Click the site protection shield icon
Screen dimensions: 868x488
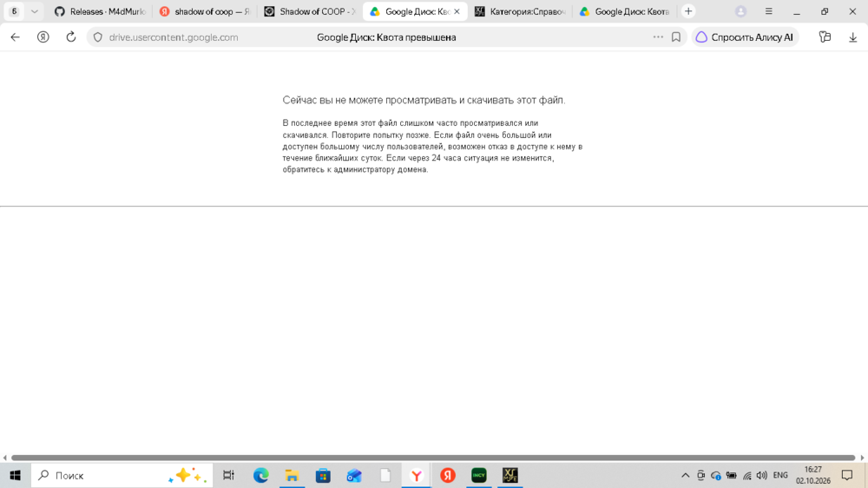pyautogui.click(x=98, y=37)
